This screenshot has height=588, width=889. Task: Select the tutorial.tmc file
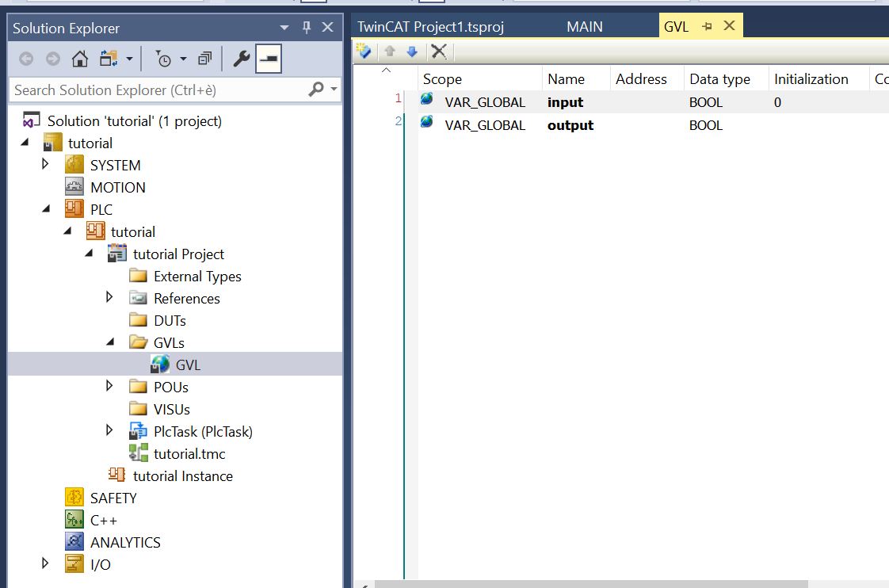(x=189, y=454)
